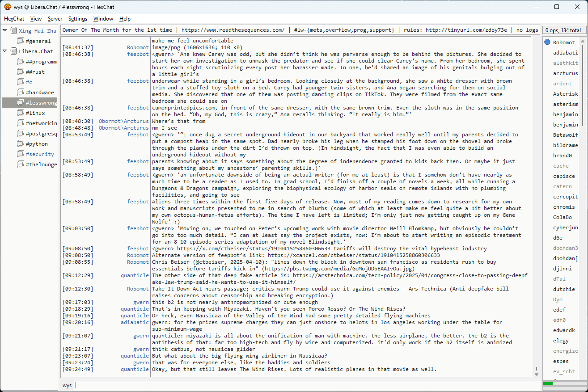Click the chat icon beside ##rust channel
The height and width of the screenshot is (392, 588).
(x=21, y=72)
